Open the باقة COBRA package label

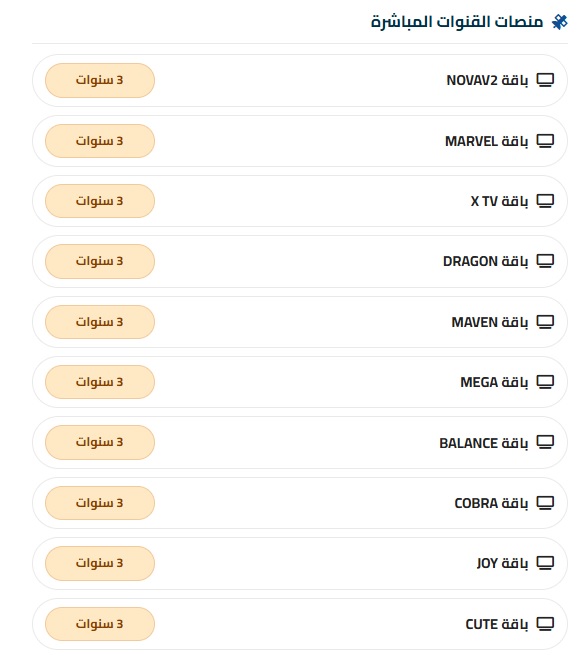point(491,503)
